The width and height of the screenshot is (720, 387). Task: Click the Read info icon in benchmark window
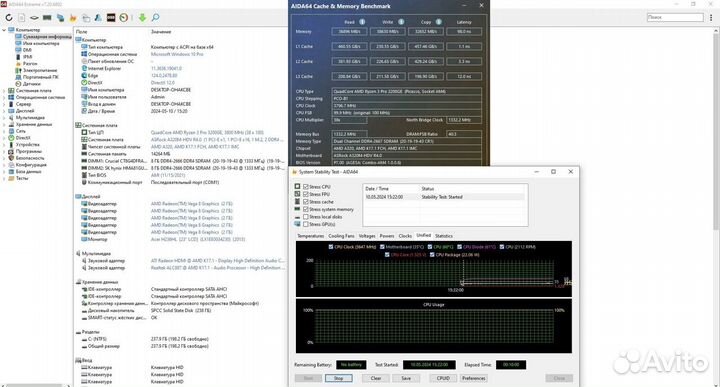(x=362, y=22)
